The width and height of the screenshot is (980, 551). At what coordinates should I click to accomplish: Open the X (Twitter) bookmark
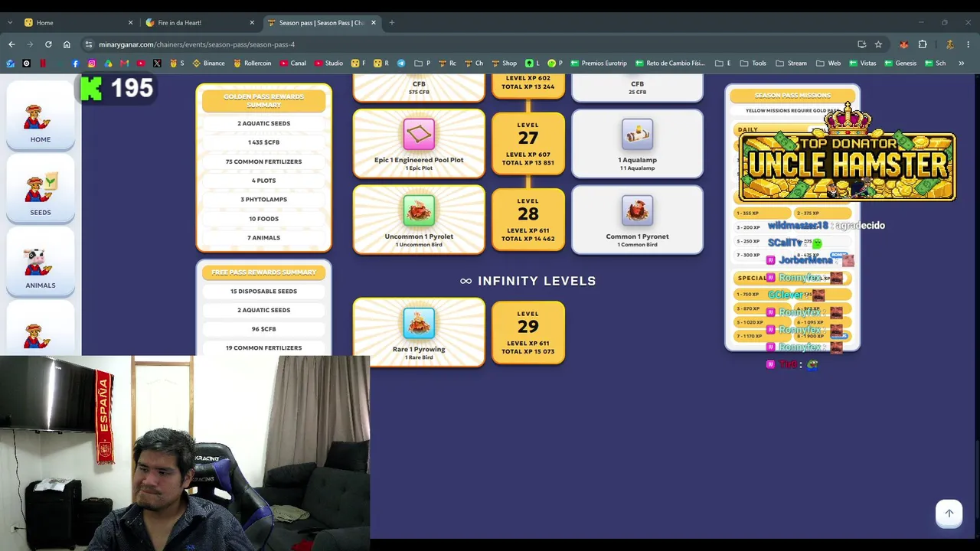click(x=157, y=63)
